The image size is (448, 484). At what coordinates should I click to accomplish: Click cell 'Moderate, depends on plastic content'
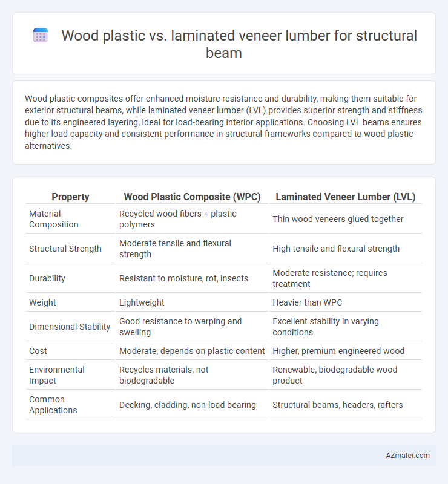point(192,351)
